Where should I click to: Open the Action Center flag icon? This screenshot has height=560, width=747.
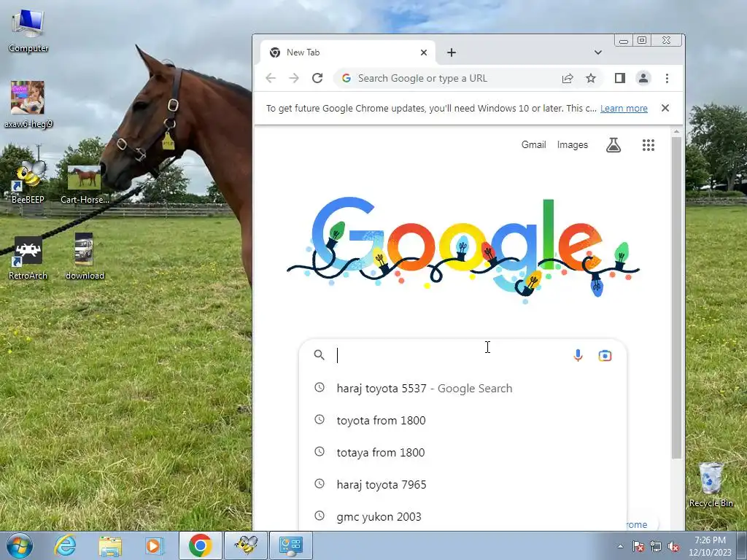coord(638,546)
